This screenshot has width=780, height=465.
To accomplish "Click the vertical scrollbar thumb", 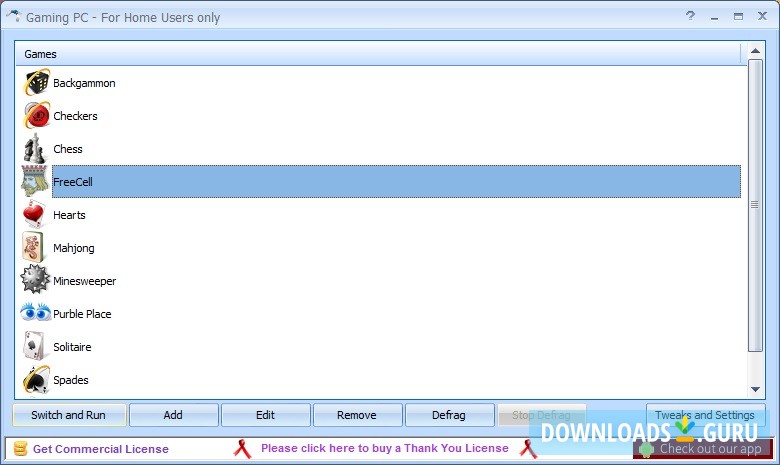I will (x=755, y=205).
